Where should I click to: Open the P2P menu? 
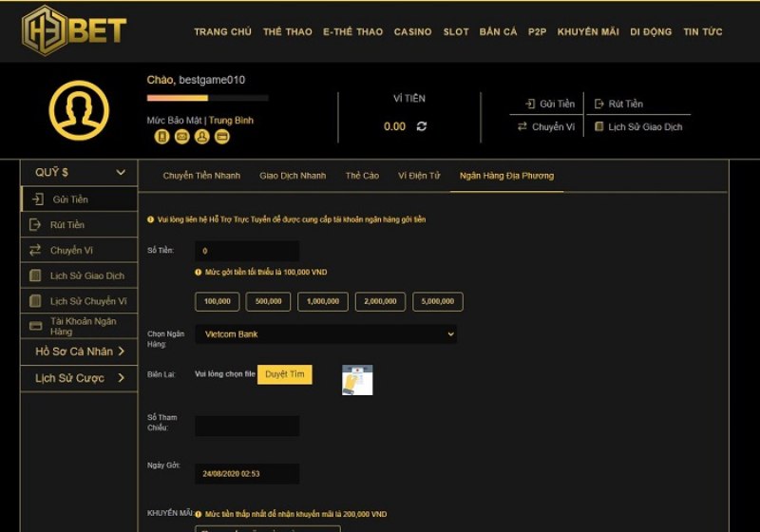[x=537, y=32]
